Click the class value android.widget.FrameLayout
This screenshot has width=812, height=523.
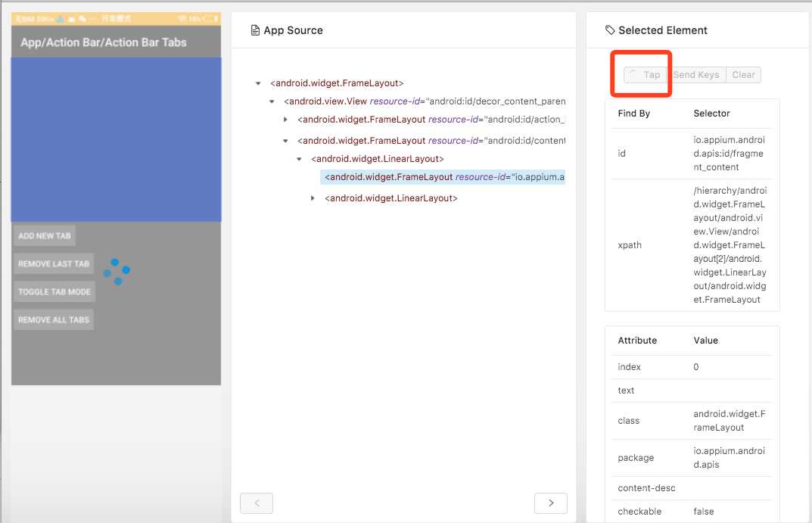(730, 421)
